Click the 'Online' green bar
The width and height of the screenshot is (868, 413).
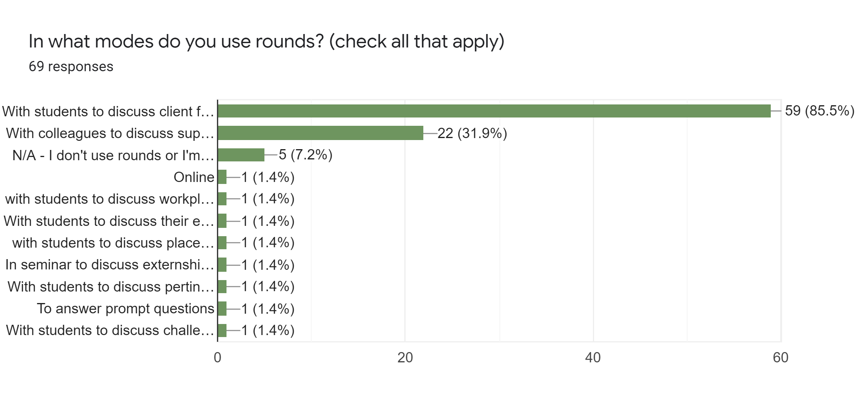(222, 177)
